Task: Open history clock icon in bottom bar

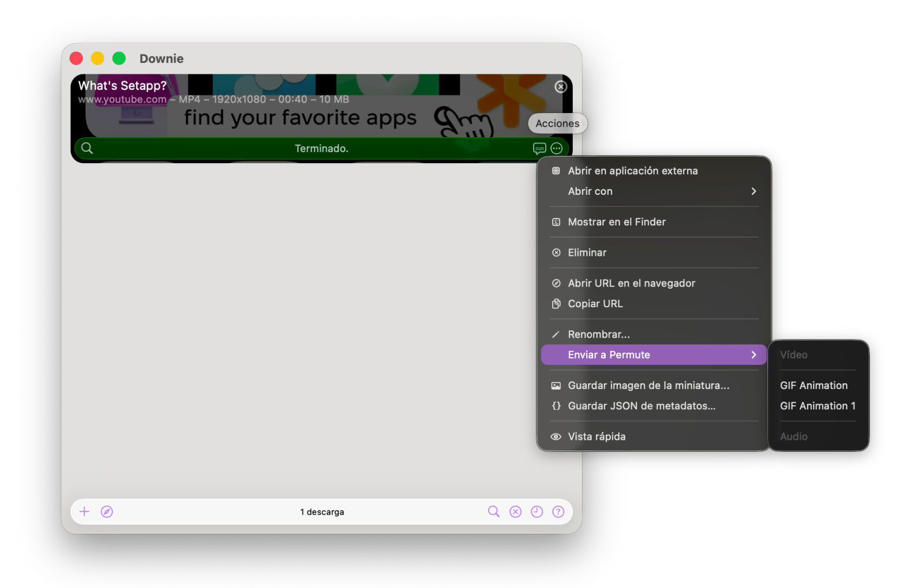Action: [537, 511]
